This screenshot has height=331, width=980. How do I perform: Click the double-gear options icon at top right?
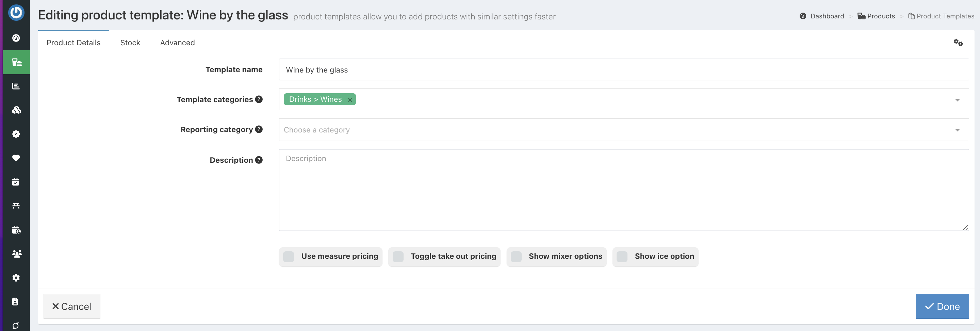958,43
